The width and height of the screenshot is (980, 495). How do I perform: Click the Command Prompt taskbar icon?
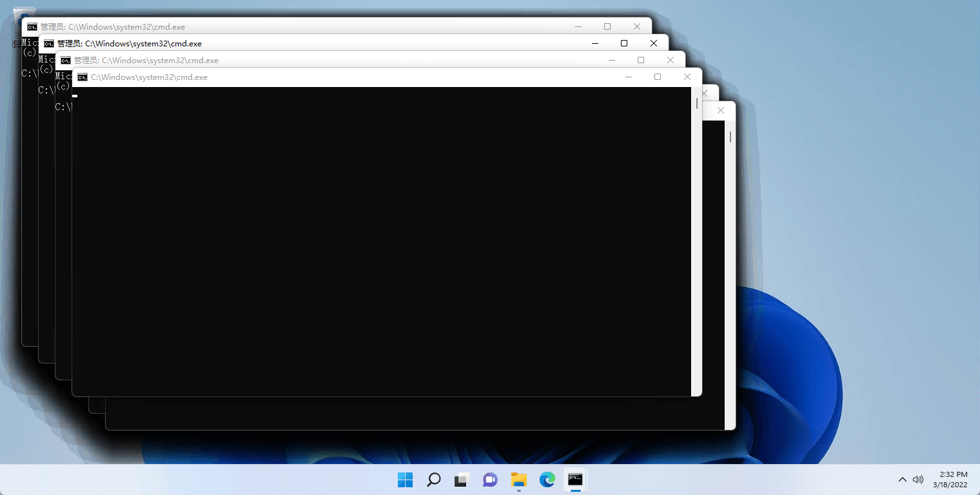click(x=575, y=480)
